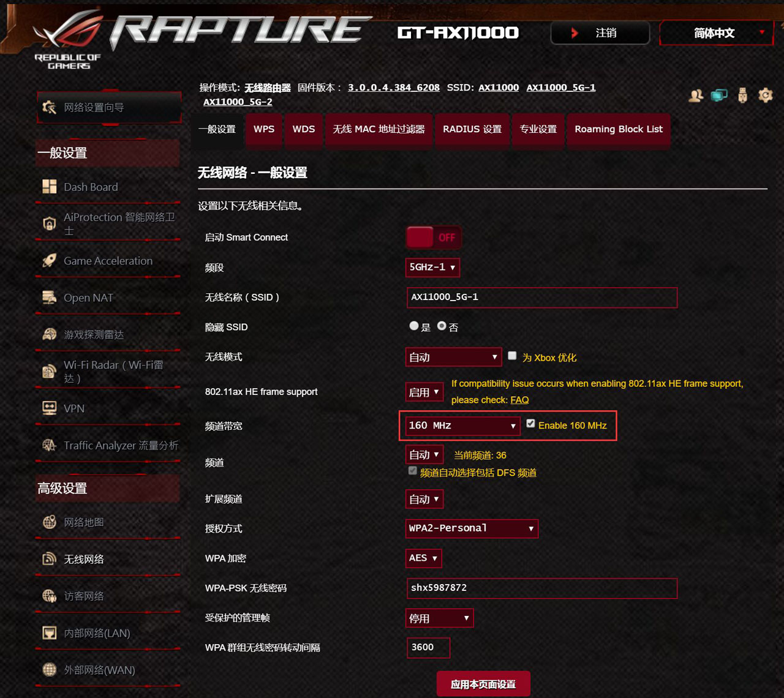Click the 内部网络(LAN) sidebar icon
Screen dimensions: 784x698
pyautogui.click(x=50, y=633)
